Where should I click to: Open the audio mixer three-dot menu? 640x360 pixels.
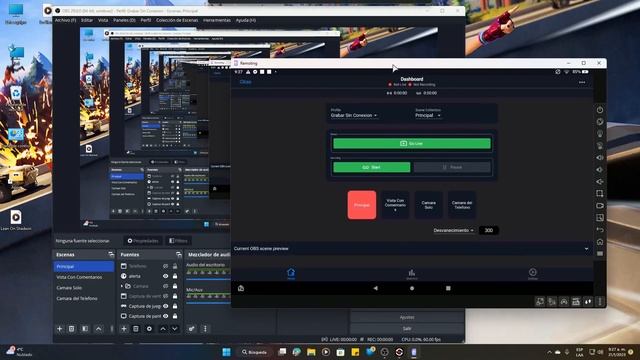205,329
